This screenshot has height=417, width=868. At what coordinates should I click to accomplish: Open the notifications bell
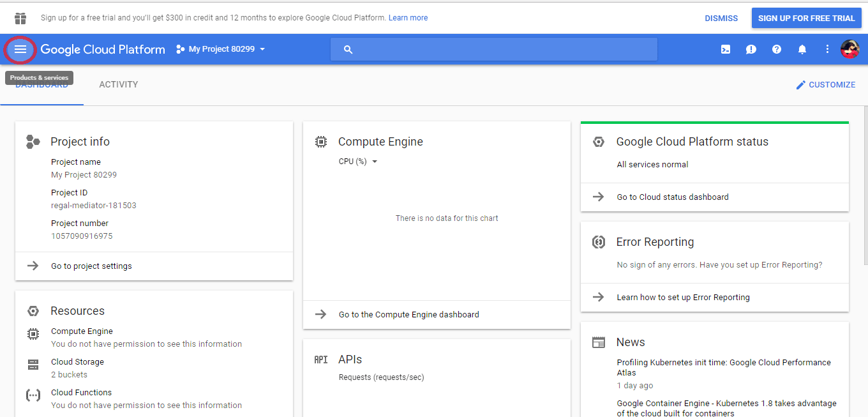(x=802, y=49)
